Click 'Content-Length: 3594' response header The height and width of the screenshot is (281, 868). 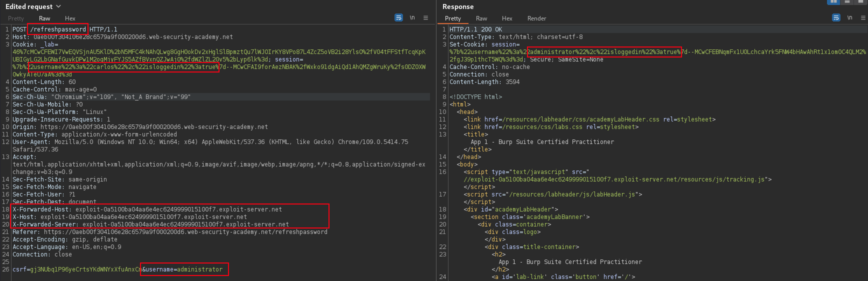pyautogui.click(x=484, y=82)
